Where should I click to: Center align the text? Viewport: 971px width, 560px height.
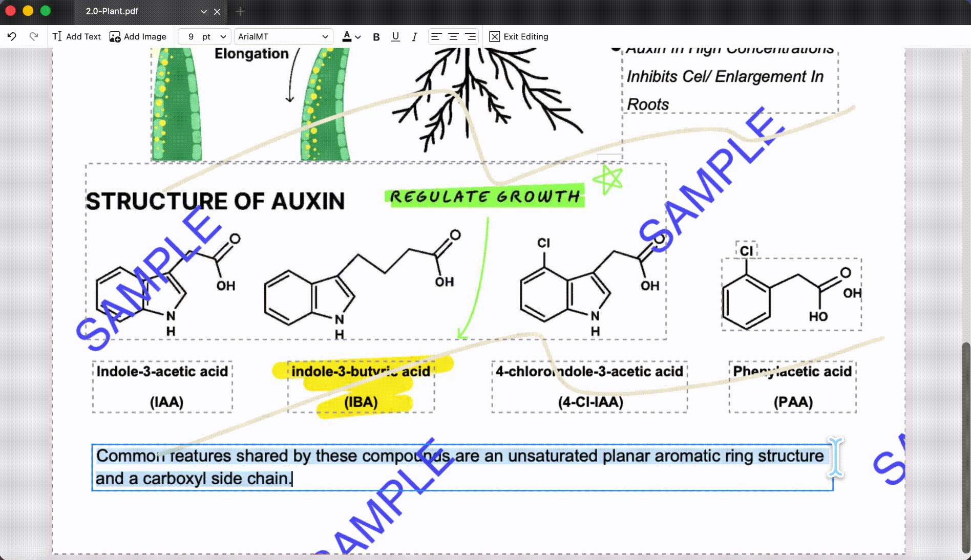[453, 36]
